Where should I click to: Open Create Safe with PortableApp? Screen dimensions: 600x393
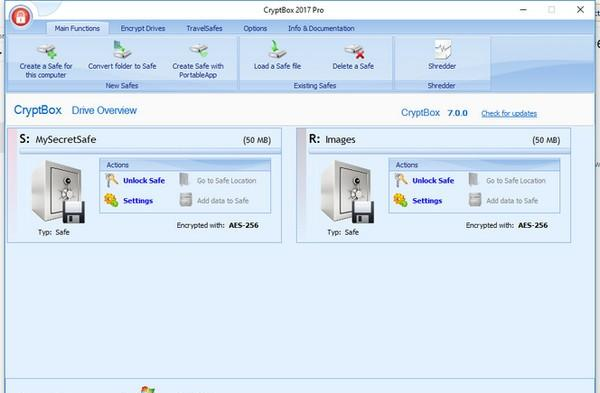pyautogui.click(x=198, y=51)
